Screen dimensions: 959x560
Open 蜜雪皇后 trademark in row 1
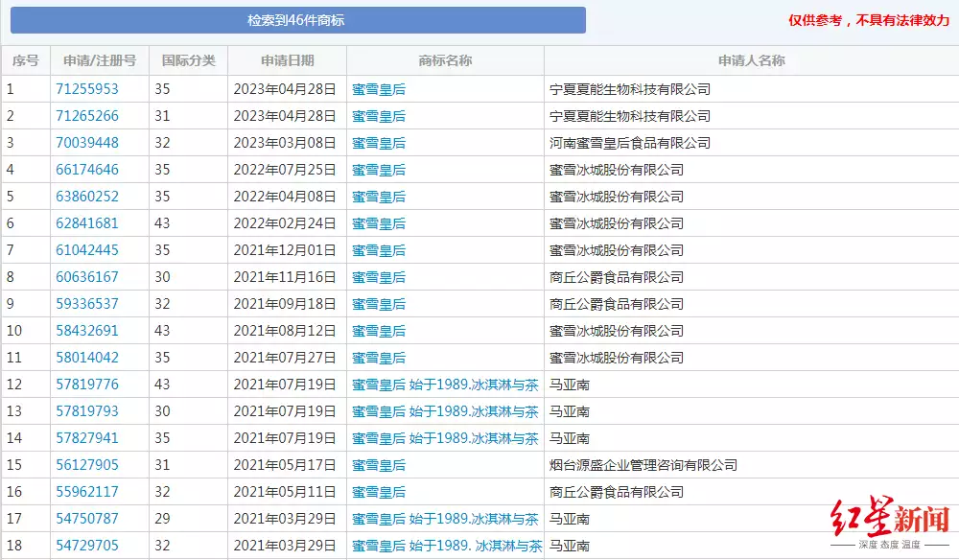379,89
